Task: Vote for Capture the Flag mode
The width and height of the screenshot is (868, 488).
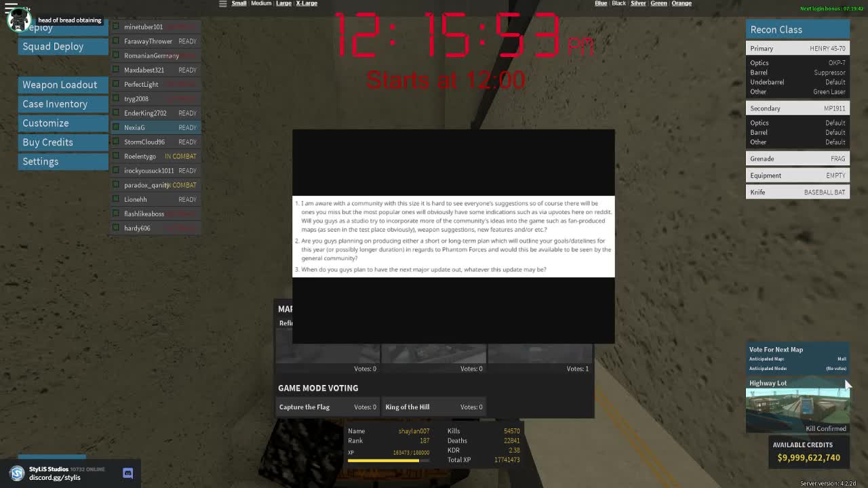Action: coord(304,407)
